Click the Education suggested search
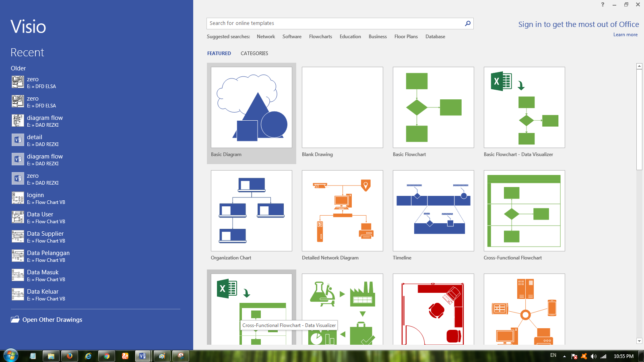Image resolution: width=644 pixels, height=362 pixels. (x=350, y=37)
